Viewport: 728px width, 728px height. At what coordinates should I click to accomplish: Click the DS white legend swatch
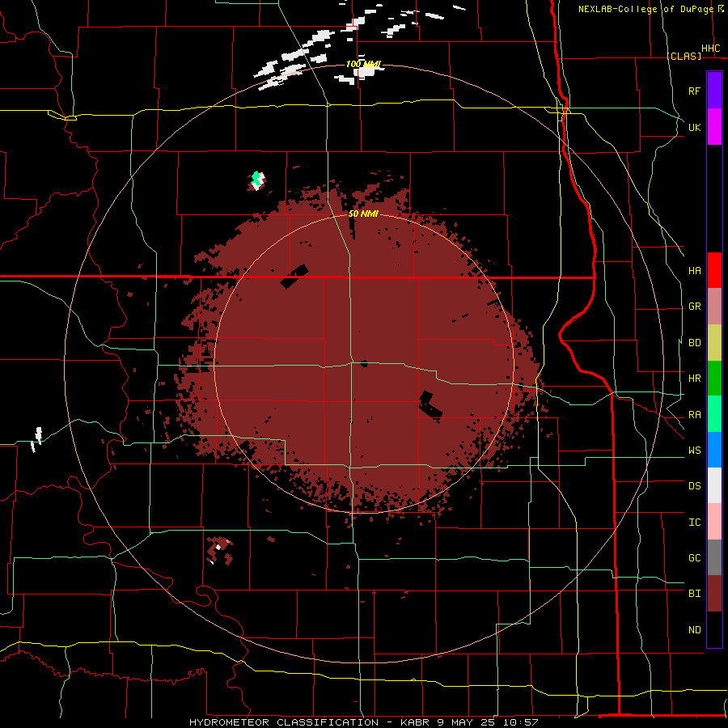click(x=714, y=485)
